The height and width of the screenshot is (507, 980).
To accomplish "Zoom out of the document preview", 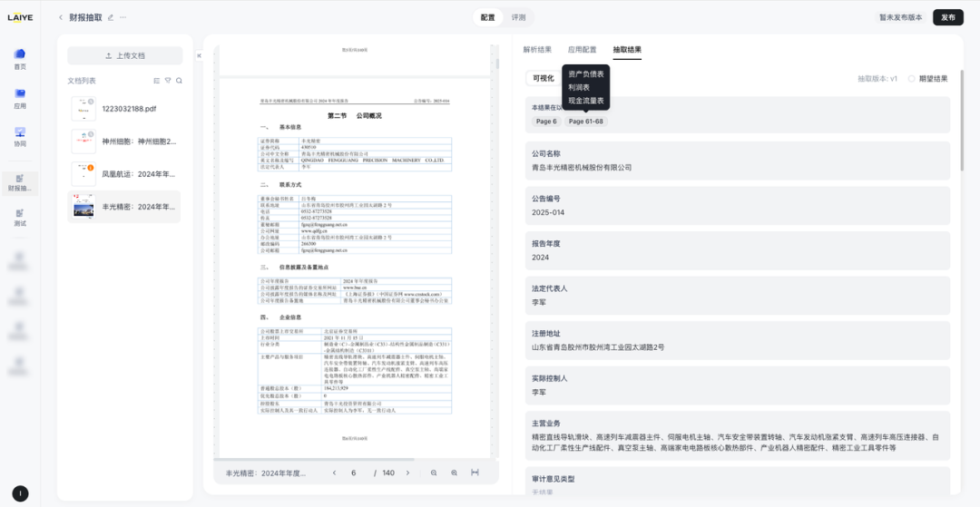I will coord(434,473).
